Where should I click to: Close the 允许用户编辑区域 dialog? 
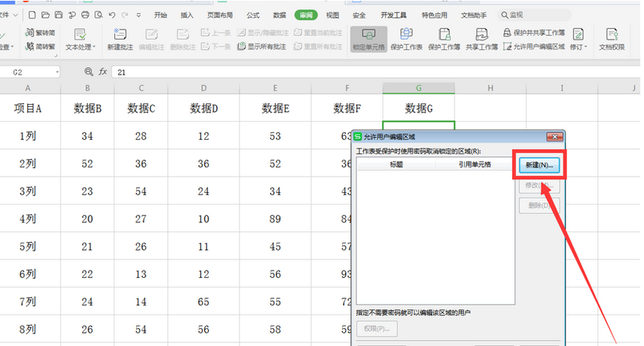pos(555,137)
